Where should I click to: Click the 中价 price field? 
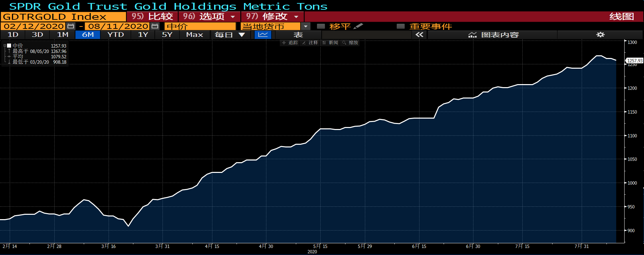[200, 26]
